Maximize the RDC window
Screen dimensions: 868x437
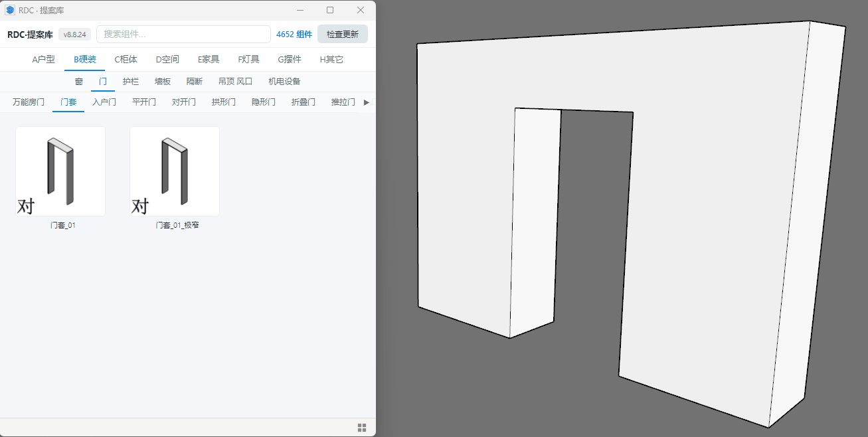pos(330,10)
